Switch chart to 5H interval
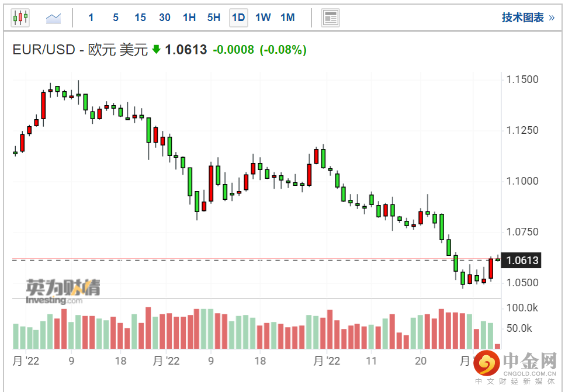This screenshot has width=565, height=392. pos(214,18)
